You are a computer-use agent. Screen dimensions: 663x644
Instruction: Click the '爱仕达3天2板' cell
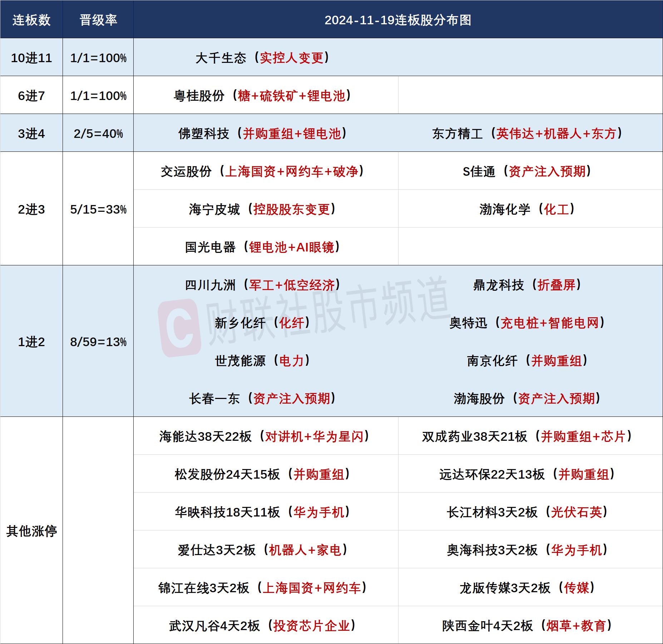point(266,550)
